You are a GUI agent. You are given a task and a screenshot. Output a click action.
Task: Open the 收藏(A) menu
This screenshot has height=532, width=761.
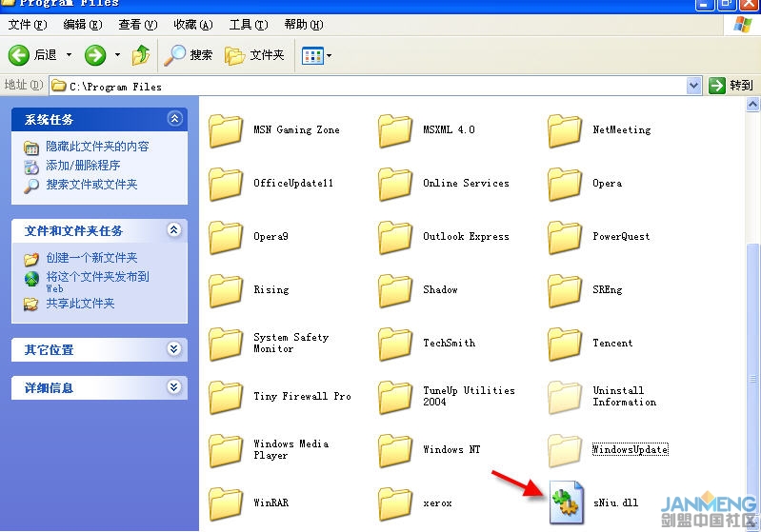[193, 24]
